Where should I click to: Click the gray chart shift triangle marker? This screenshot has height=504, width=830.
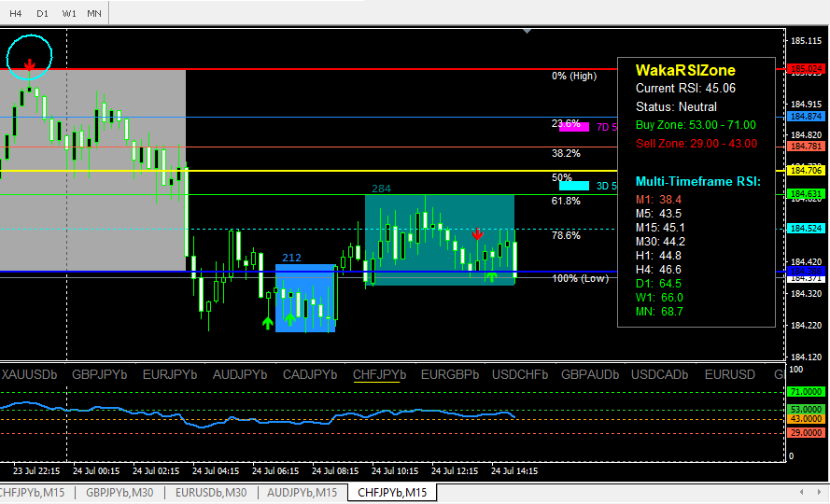click(x=528, y=30)
